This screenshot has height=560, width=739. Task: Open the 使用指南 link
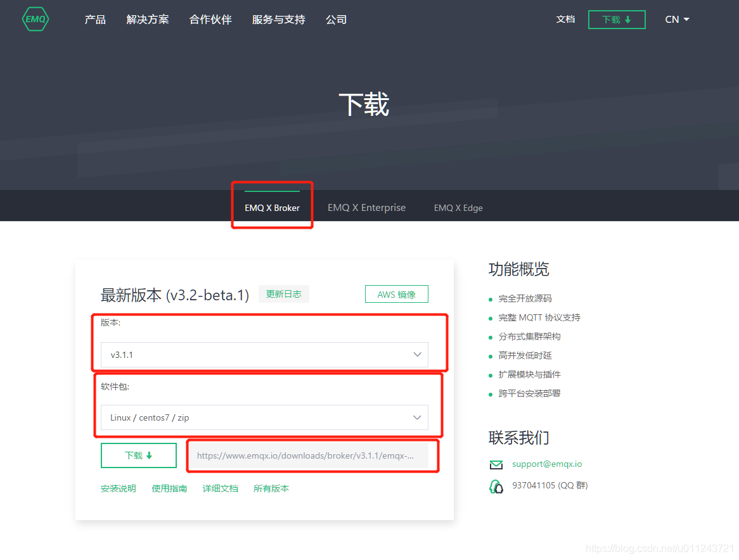[x=169, y=488]
